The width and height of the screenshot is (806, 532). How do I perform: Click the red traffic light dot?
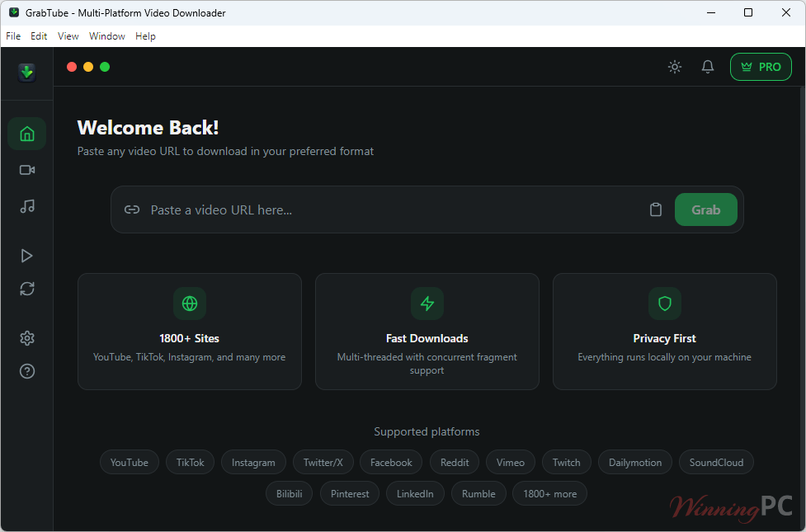click(72, 67)
